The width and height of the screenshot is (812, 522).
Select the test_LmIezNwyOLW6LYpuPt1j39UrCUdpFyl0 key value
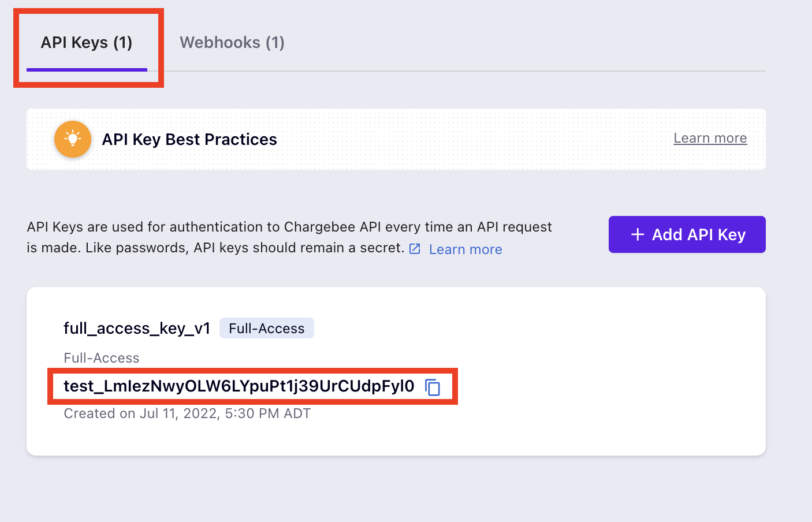[x=243, y=386]
